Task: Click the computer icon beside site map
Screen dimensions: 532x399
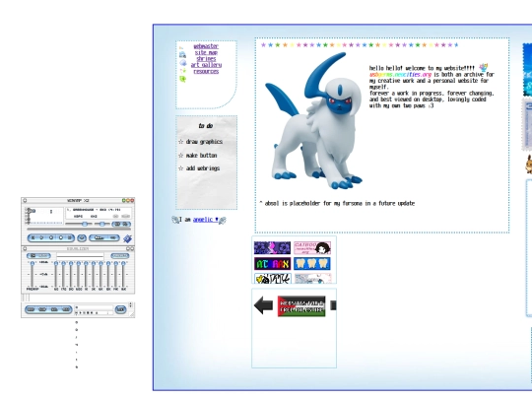Action: pos(182,54)
